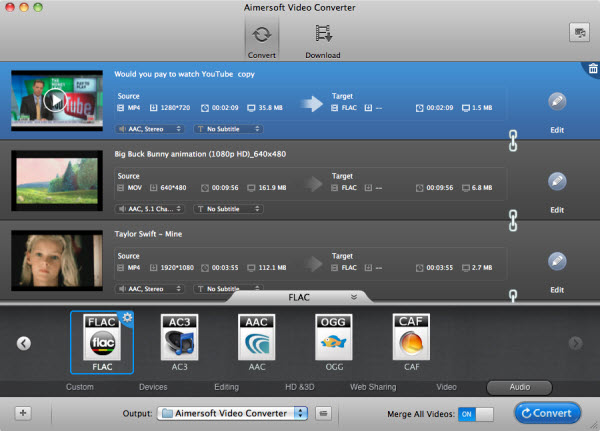Add files with the plus button

[23, 413]
